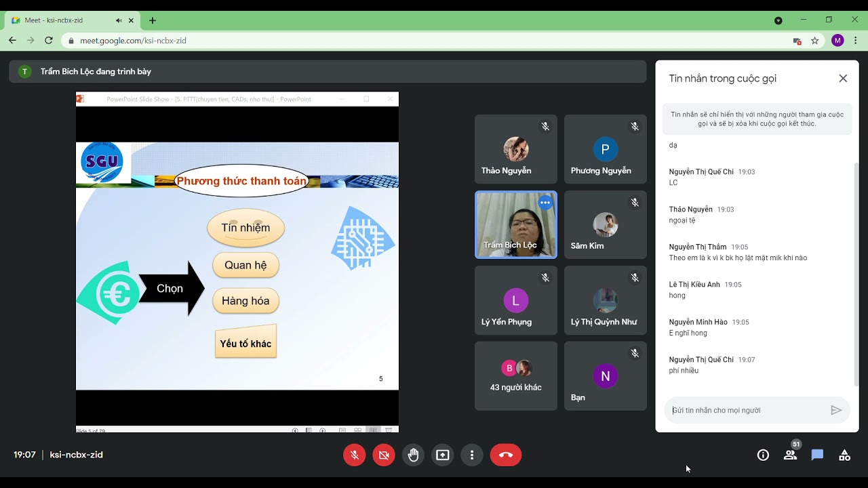Select Thảo Nguyễn's avatar photo
Image resolution: width=868 pixels, height=488 pixels.
[516, 149]
